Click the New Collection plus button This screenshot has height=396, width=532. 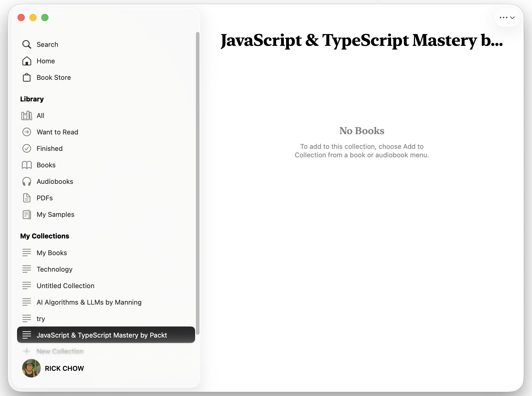(x=27, y=351)
